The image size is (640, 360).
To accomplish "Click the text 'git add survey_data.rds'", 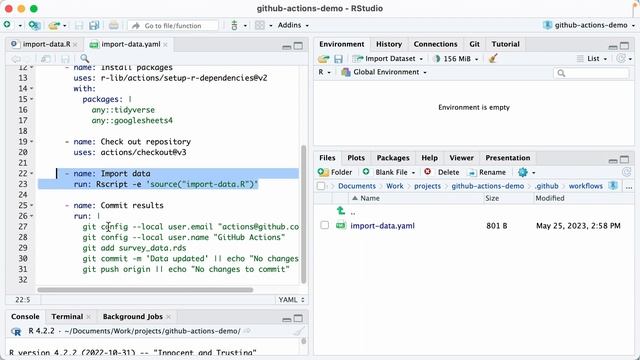I will pyautogui.click(x=134, y=248).
